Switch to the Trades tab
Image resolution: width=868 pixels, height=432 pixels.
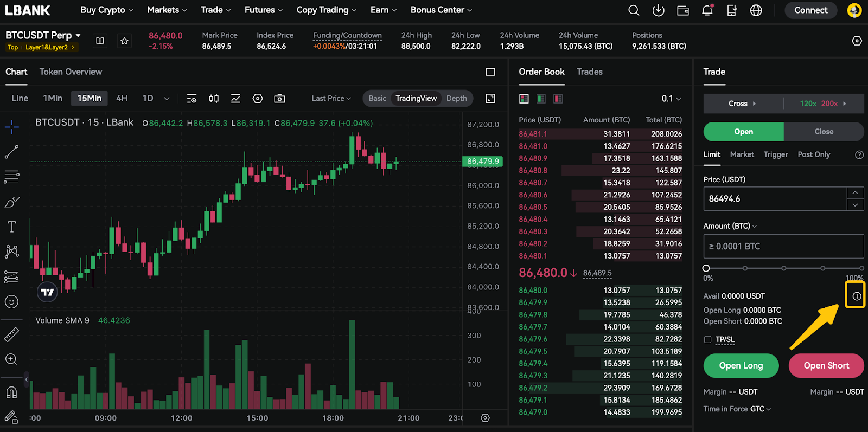(x=590, y=72)
